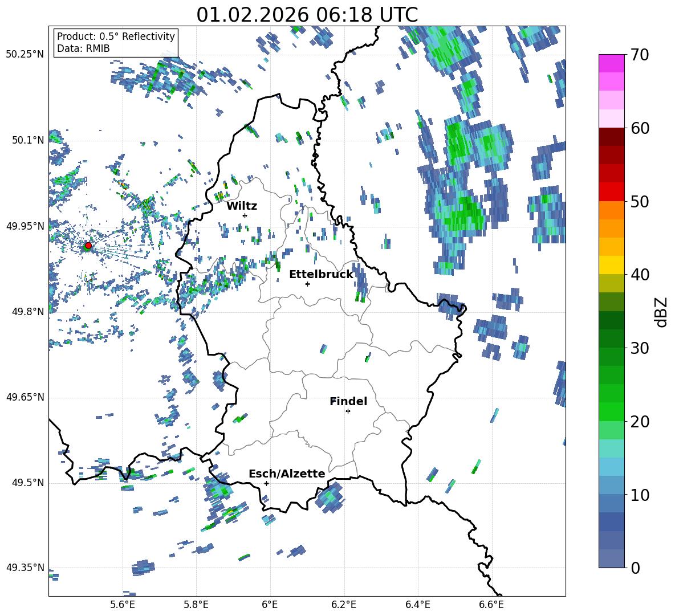Viewport: 675px width, 616px height.
Task: Click the 6.4°E longitude label
Action: (x=417, y=605)
